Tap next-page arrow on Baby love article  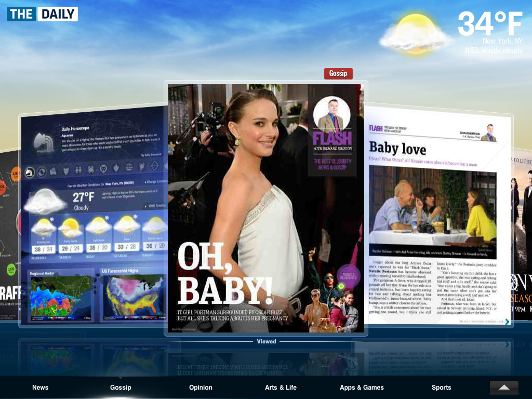507,321
